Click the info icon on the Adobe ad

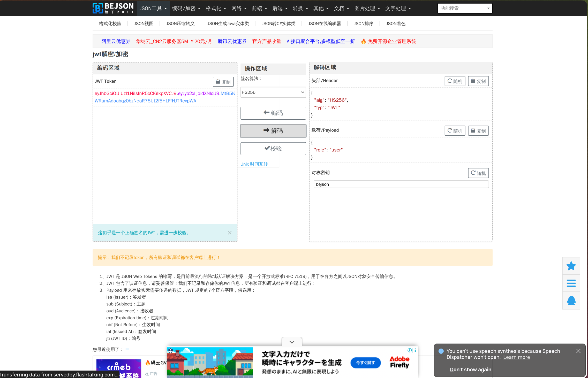click(x=409, y=350)
